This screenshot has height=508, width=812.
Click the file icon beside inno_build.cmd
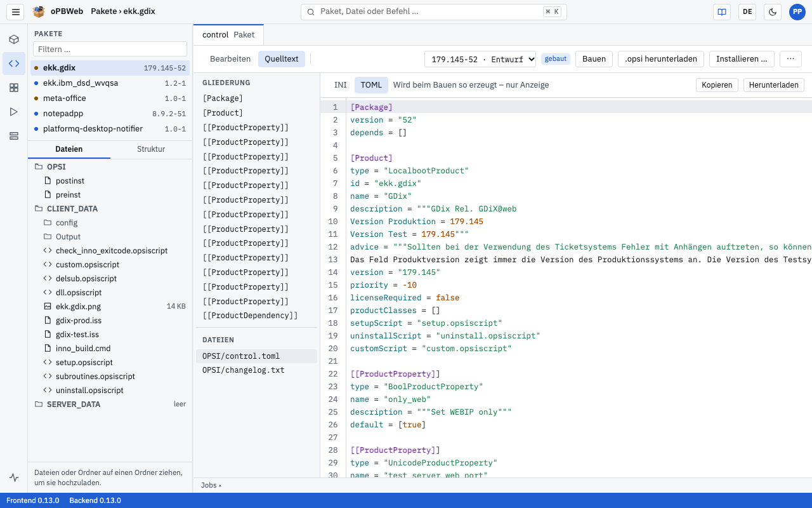(48, 348)
